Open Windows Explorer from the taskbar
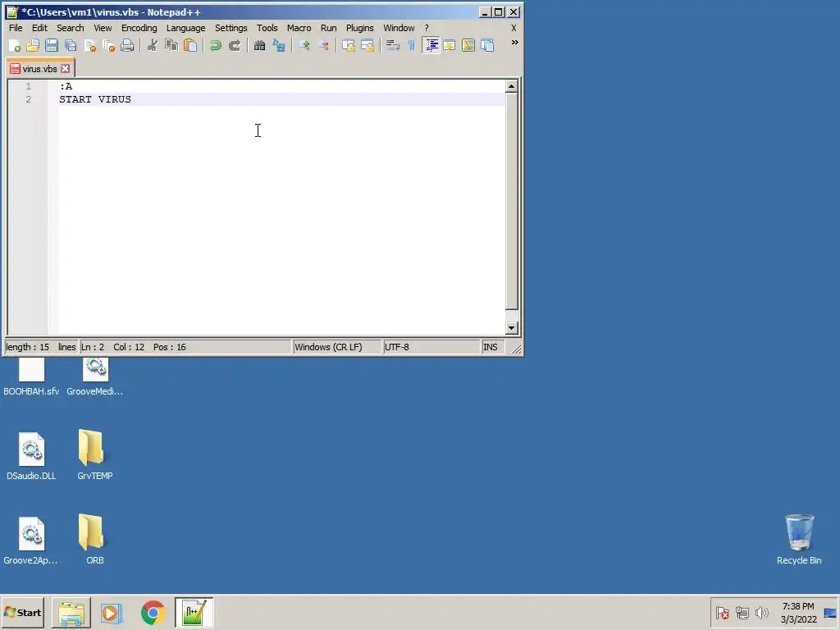The width and height of the screenshot is (840, 630). click(x=71, y=612)
